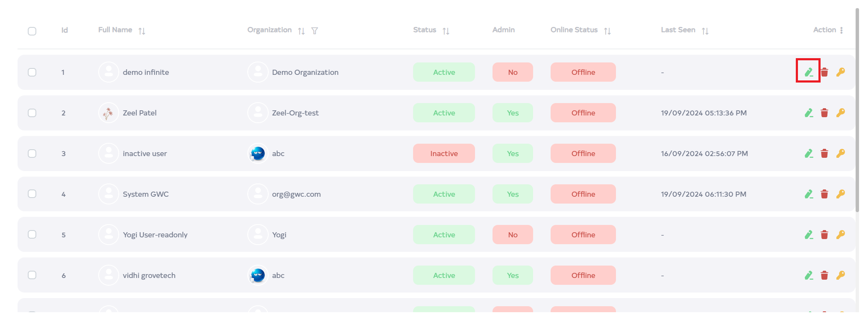Edit the System GWC user
This screenshot has width=868, height=331.
[808, 194]
